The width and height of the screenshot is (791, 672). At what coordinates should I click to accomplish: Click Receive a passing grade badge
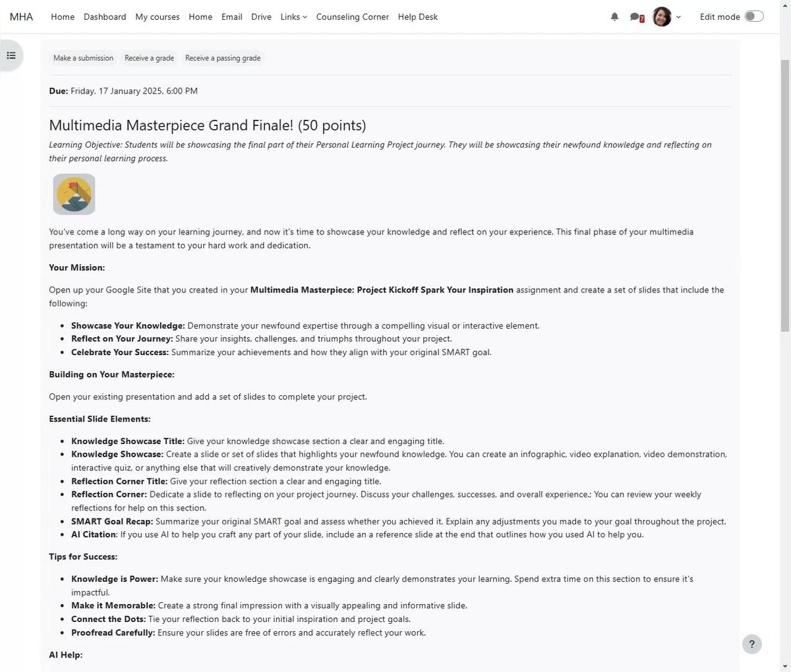tap(223, 58)
